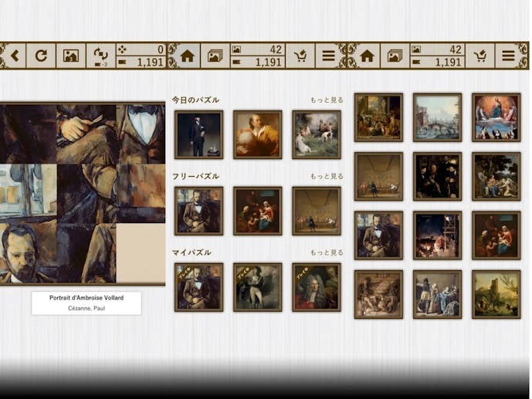
Task: Click the empty beige puzzle slot
Action: (x=141, y=253)
